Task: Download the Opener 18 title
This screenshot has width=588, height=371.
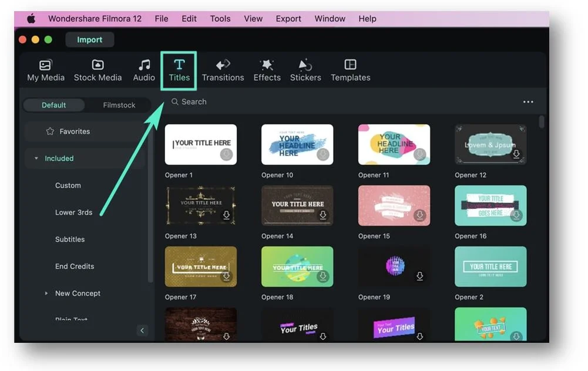Action: click(323, 276)
